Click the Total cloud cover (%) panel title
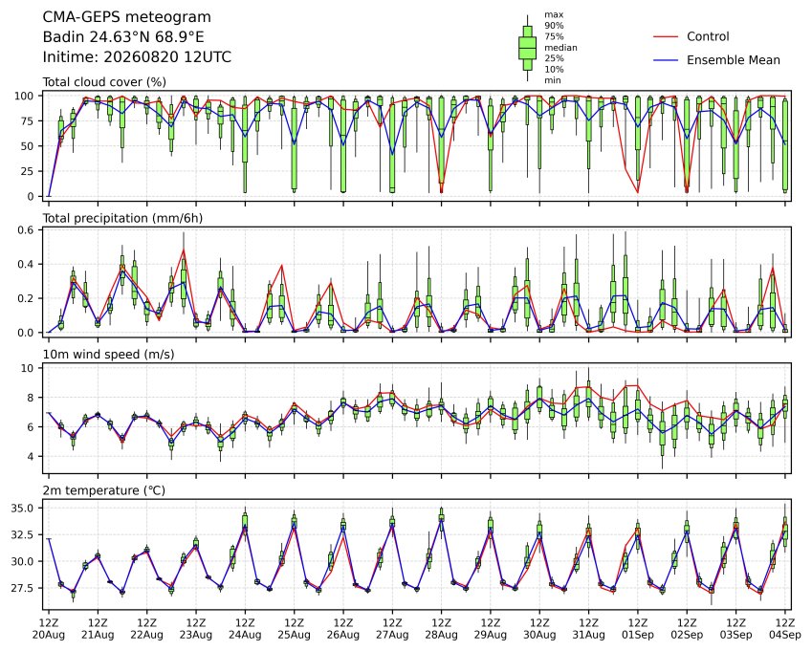Viewport: 812px width, 651px height. pos(104,82)
